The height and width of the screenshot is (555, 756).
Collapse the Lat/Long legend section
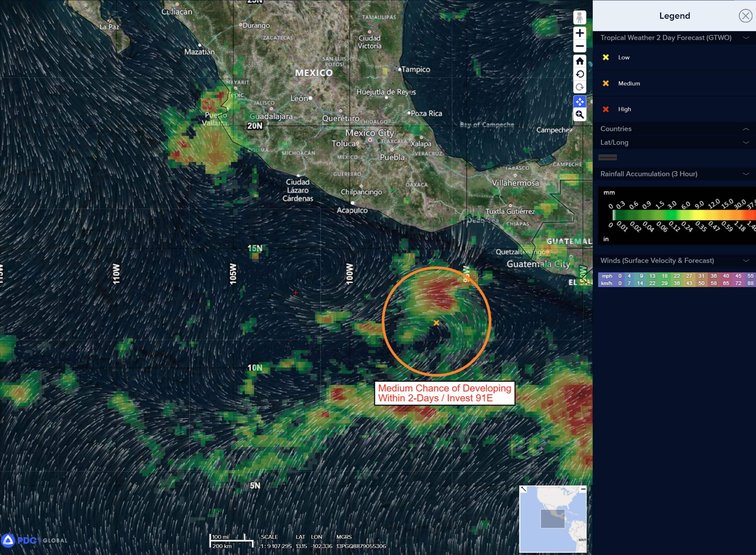pyautogui.click(x=746, y=143)
